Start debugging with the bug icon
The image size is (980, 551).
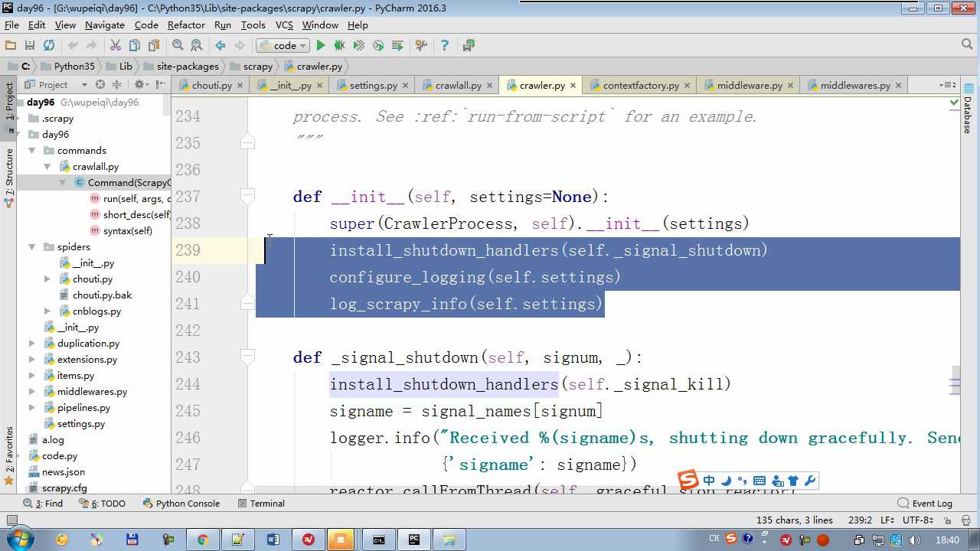[x=340, y=45]
